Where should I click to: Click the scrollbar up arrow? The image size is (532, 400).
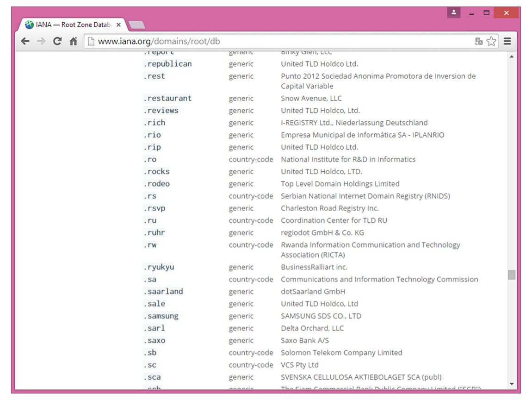point(512,56)
